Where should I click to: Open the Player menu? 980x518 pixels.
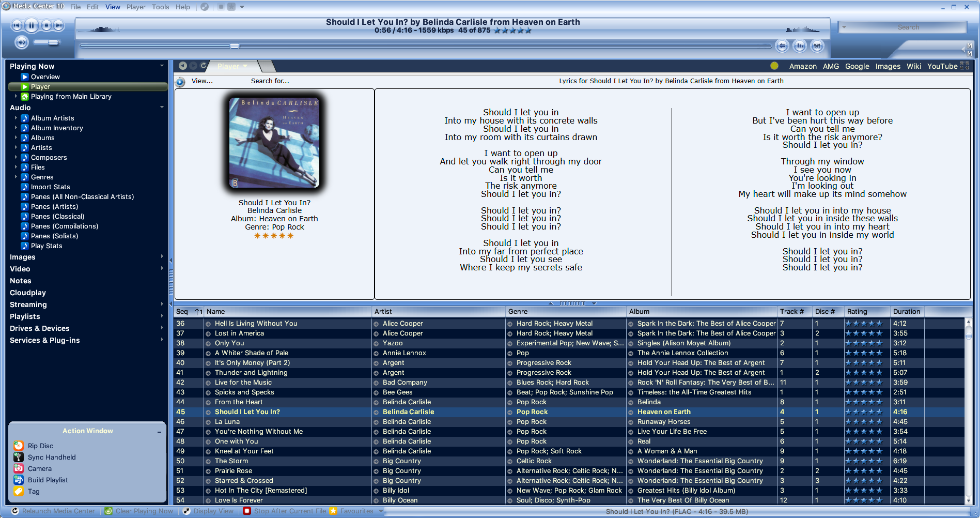[x=136, y=7]
